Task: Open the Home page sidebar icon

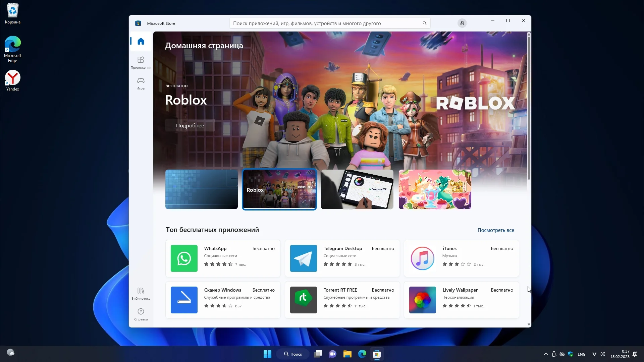Action: pos(141,41)
